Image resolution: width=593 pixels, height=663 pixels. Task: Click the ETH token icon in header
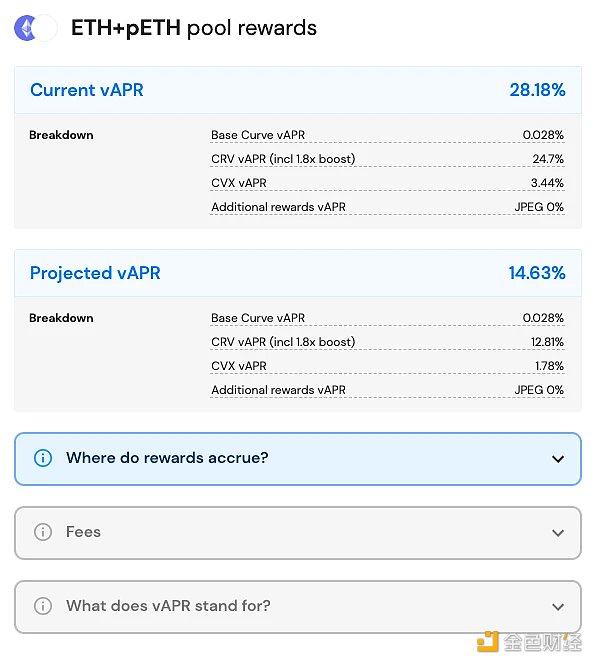[25, 28]
